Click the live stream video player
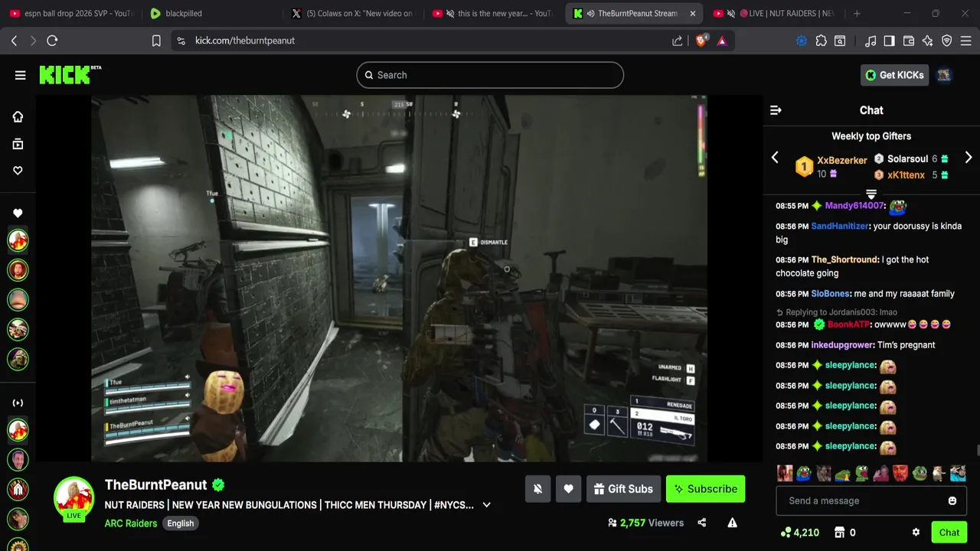The image size is (980, 551). pyautogui.click(x=399, y=279)
